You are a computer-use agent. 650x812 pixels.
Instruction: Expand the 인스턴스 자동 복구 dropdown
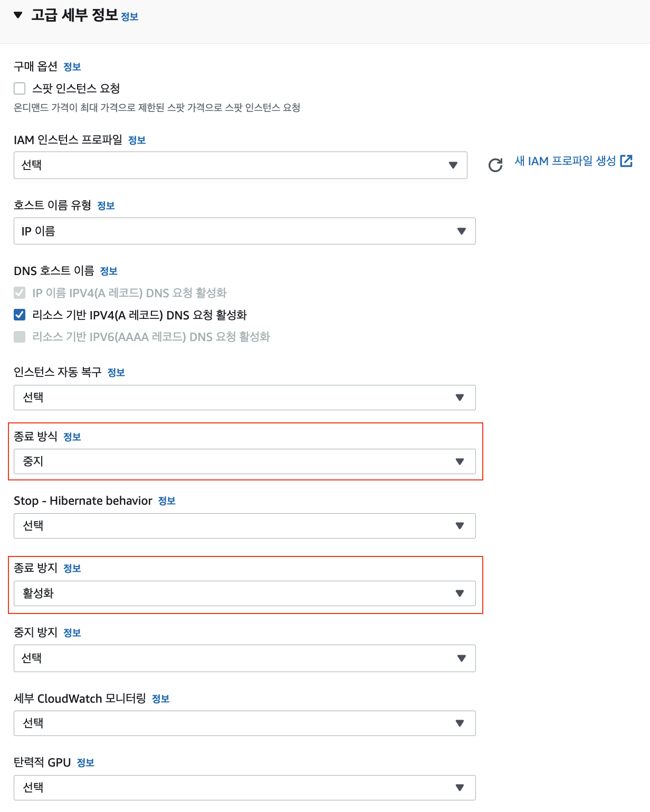(x=244, y=398)
